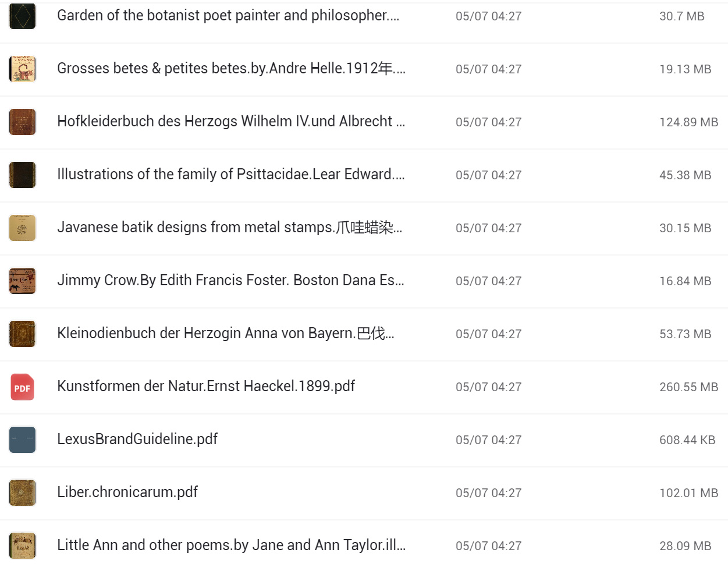
Task: Open Hofkleiderbuch des Herzogs Wilhelm IV file
Action: (231, 122)
